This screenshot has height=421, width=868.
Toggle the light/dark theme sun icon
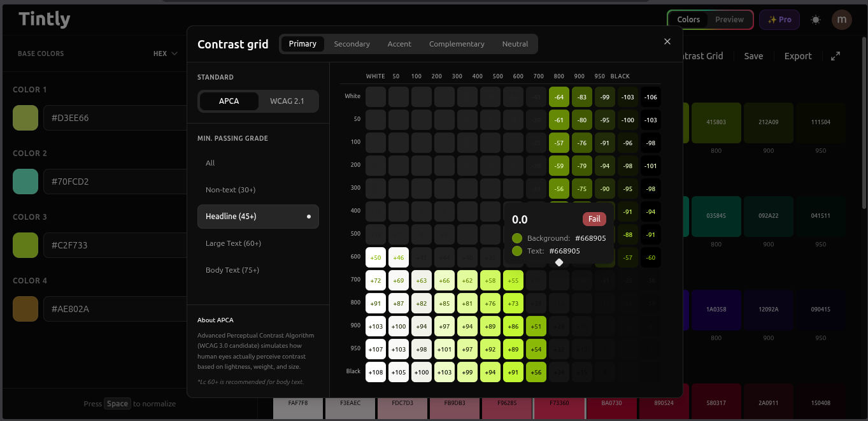[x=816, y=20]
